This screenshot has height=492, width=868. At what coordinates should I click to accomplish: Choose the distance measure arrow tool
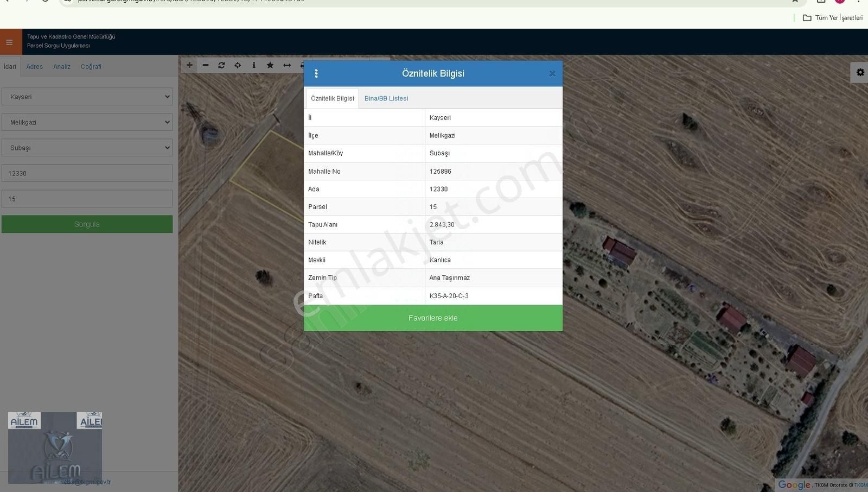click(287, 65)
